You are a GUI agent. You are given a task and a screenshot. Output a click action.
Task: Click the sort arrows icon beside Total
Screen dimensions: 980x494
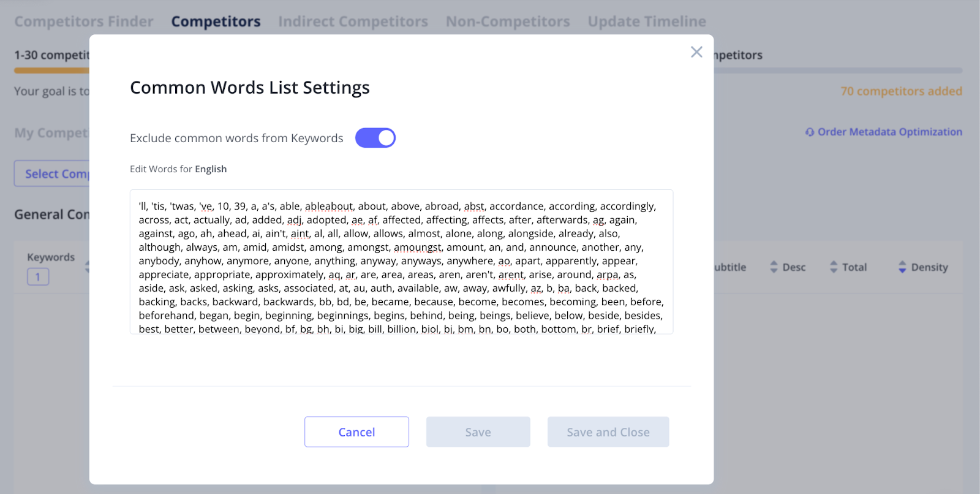[834, 267]
